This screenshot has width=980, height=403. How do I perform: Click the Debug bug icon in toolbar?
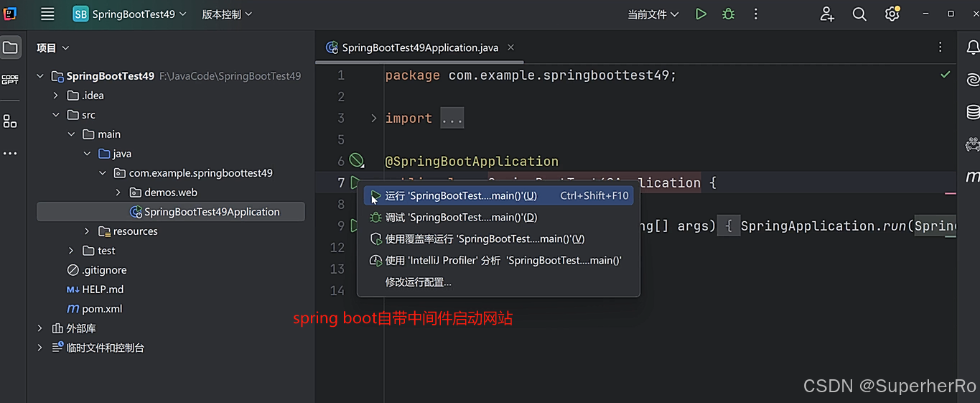tap(729, 14)
